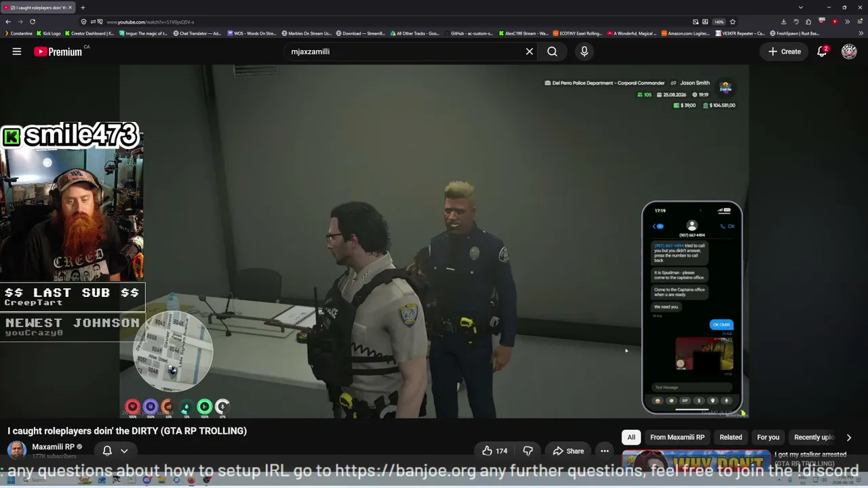The height and width of the screenshot is (488, 868).
Task: Open the Create menu
Action: 785,52
